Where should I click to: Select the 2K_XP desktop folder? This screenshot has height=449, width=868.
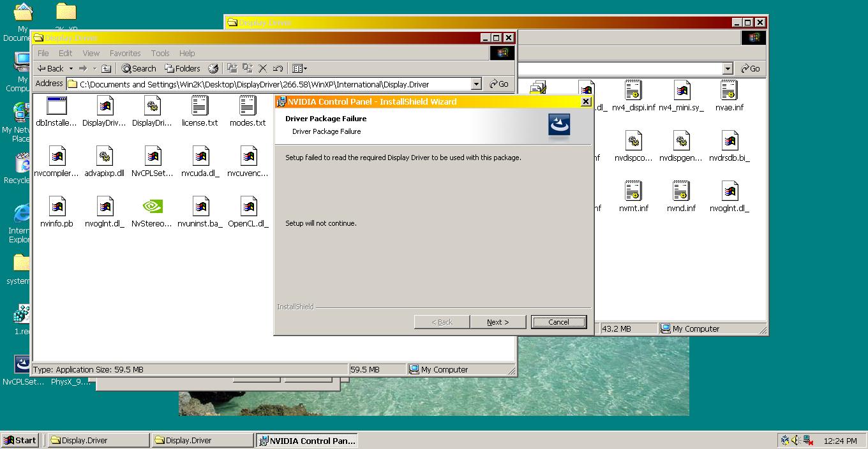point(66,17)
